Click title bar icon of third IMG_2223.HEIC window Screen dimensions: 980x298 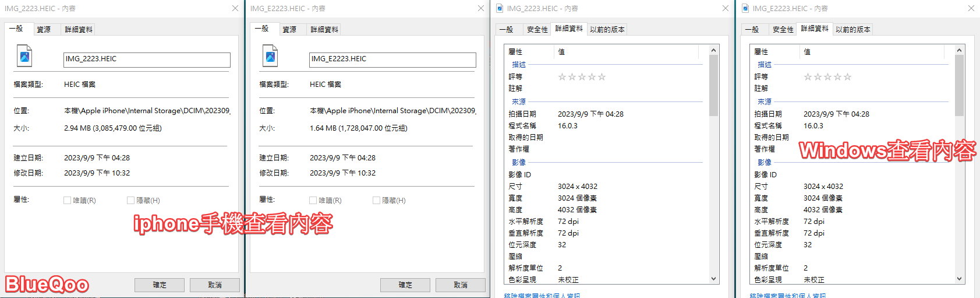click(x=500, y=8)
